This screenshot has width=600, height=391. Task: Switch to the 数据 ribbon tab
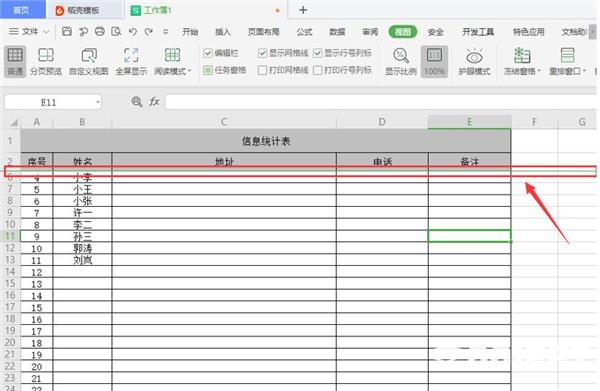[x=337, y=32]
